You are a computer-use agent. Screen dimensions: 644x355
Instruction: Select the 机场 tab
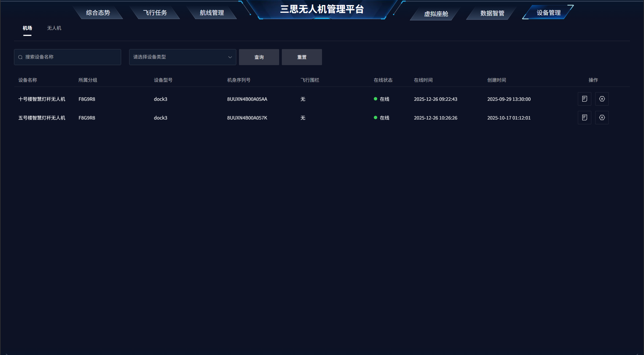(27, 28)
